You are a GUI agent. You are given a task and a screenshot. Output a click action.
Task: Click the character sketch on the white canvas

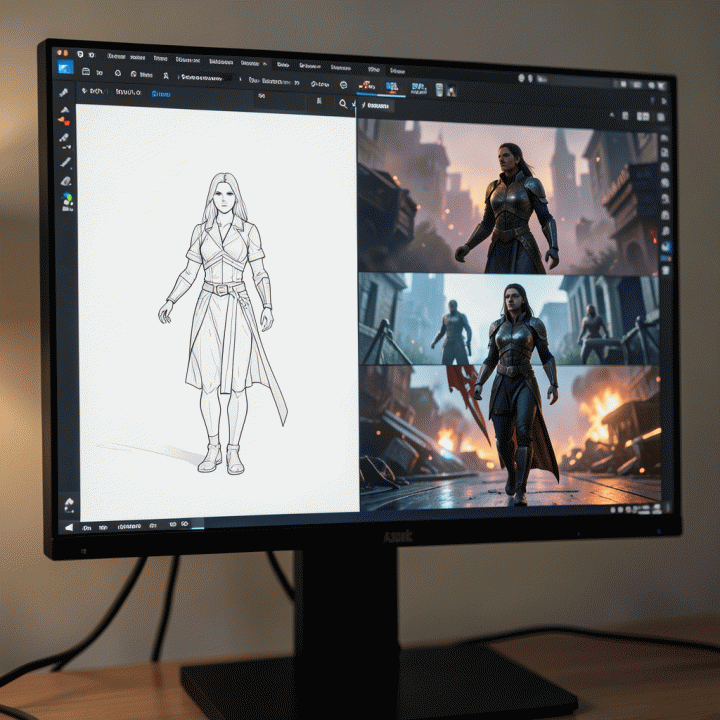(x=223, y=323)
